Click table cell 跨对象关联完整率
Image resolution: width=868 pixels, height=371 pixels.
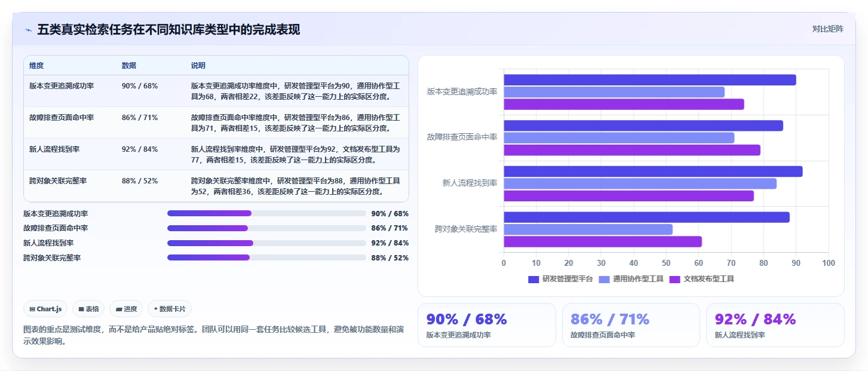click(58, 181)
